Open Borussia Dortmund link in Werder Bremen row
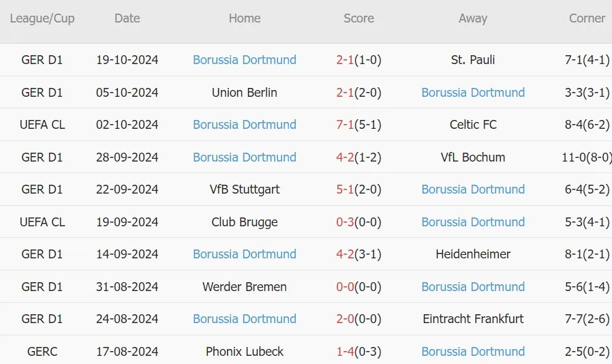 (473, 287)
